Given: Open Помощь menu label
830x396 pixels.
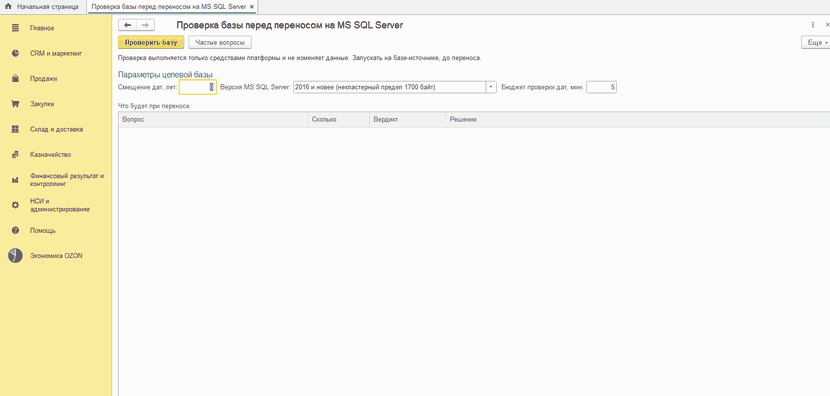Looking at the screenshot, I should [43, 231].
